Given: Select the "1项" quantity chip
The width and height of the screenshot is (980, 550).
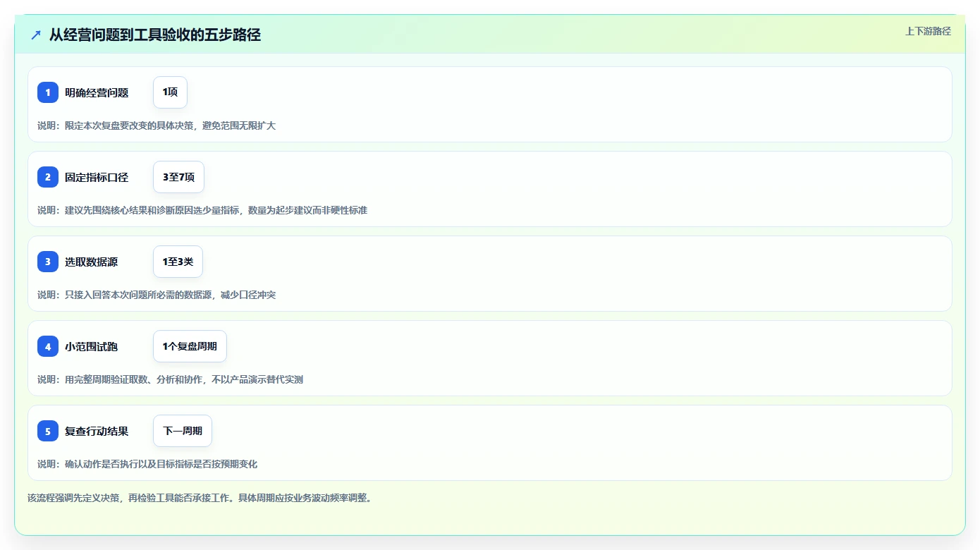Looking at the screenshot, I should click(x=170, y=92).
